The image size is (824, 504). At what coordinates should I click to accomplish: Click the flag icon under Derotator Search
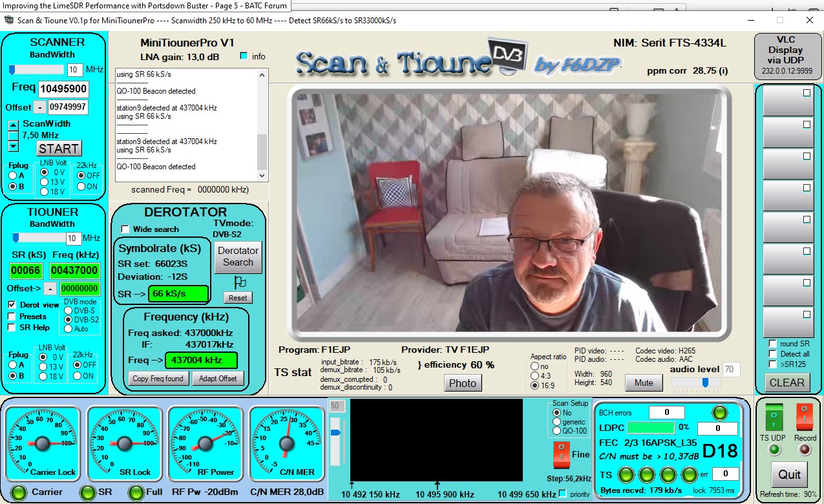pos(239,282)
